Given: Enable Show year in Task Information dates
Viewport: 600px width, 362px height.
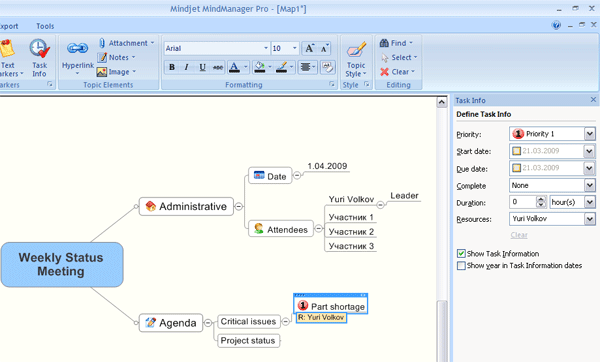Looking at the screenshot, I should tap(461, 266).
